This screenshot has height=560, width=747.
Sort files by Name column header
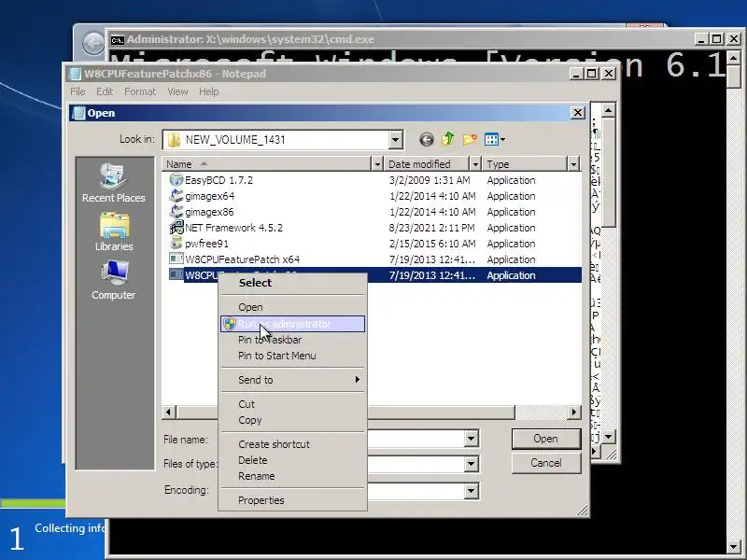tap(266, 164)
